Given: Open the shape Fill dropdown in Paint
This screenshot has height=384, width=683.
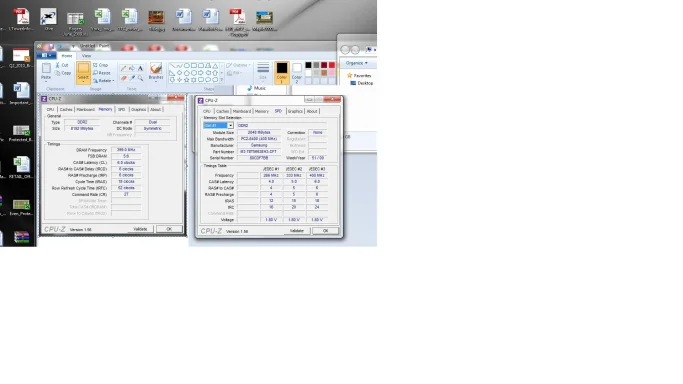Looking at the screenshot, I should click(x=234, y=73).
